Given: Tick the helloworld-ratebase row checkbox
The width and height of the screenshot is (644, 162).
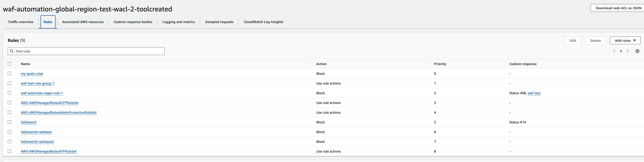Looking at the screenshot, I should click(x=9, y=132).
